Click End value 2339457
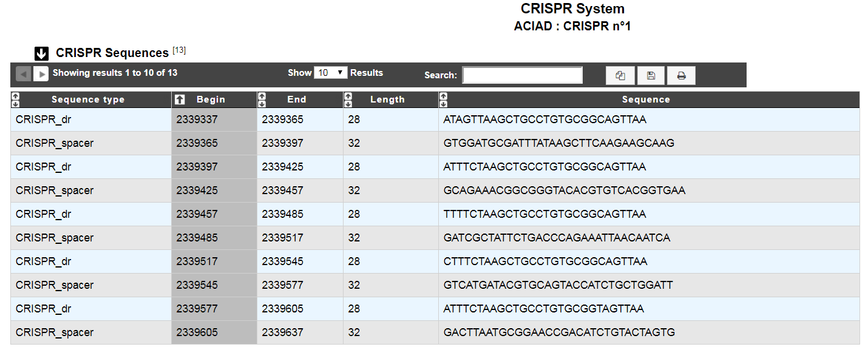868x347 pixels. tap(282, 190)
